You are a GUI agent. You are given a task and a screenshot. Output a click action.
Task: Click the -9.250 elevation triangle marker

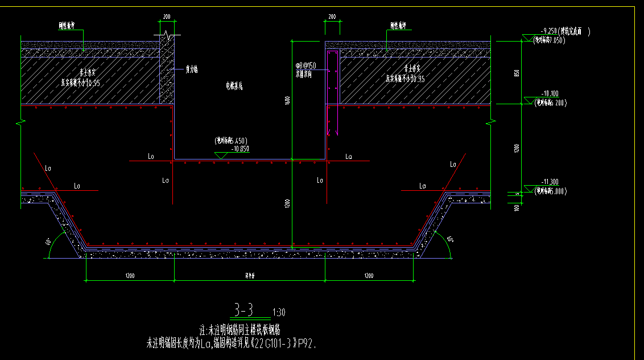pyautogui.click(x=529, y=38)
